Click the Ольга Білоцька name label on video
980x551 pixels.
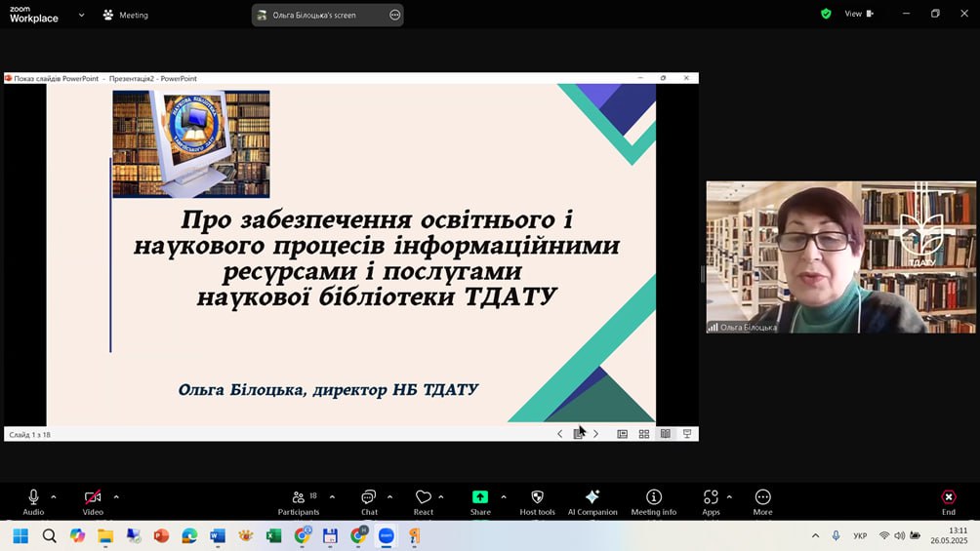pos(748,328)
